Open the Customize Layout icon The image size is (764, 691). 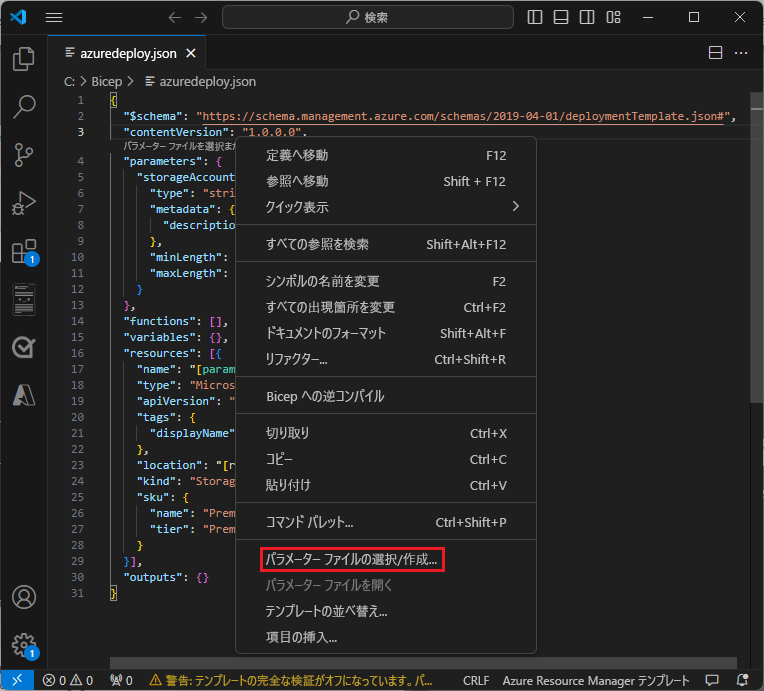(613, 18)
